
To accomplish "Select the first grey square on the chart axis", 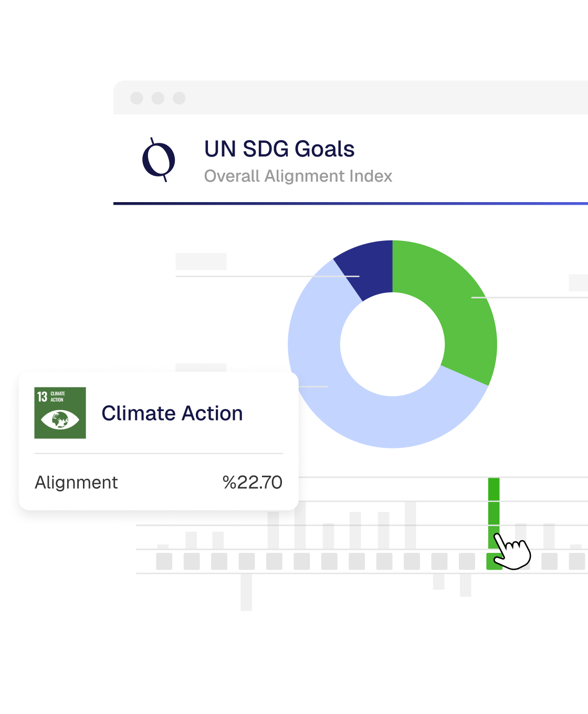I will coord(164,561).
